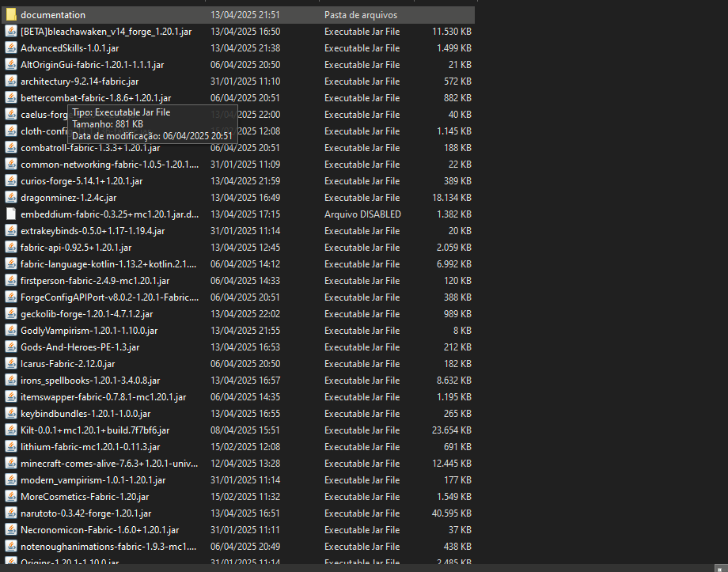Click jar icon of curios-forge-5.14.1 file

click(x=11, y=181)
